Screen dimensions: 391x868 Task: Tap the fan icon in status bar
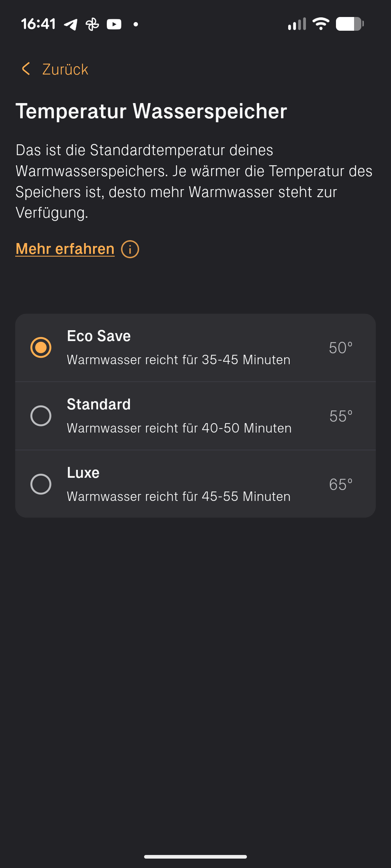(92, 25)
